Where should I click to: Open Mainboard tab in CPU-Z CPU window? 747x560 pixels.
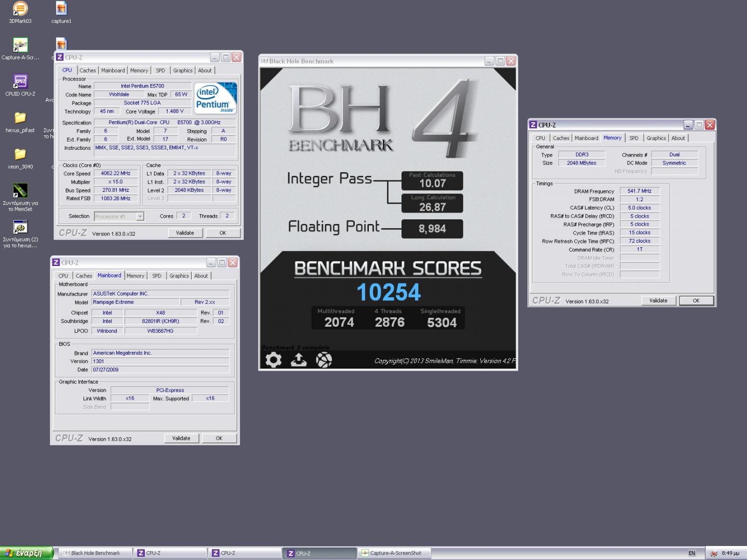pyautogui.click(x=113, y=71)
